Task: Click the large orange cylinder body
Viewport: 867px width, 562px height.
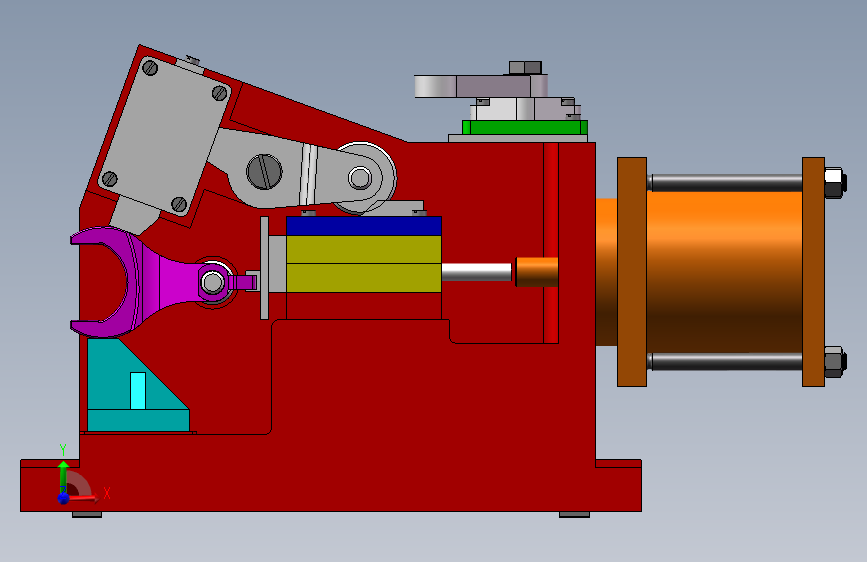Action: pos(724,271)
